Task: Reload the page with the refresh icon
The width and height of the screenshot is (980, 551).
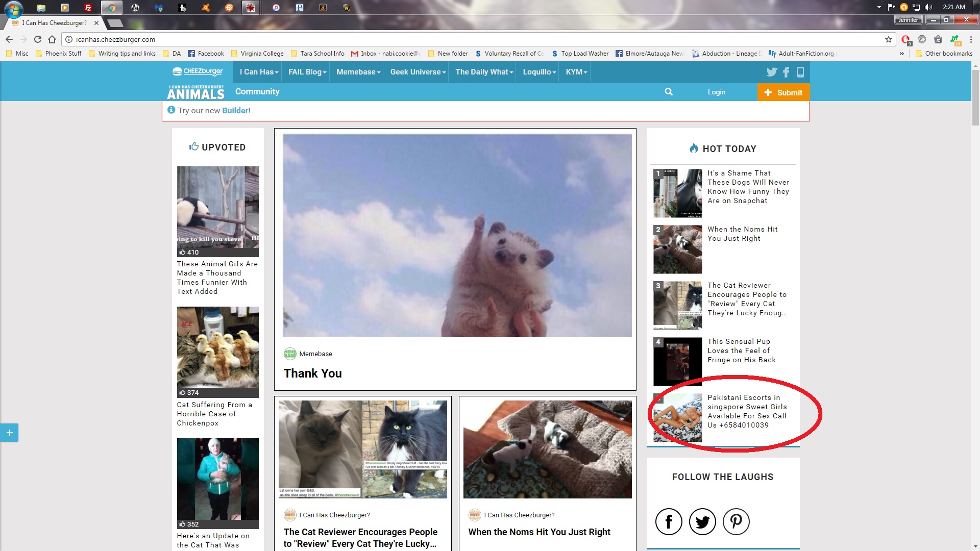Action: tap(38, 39)
